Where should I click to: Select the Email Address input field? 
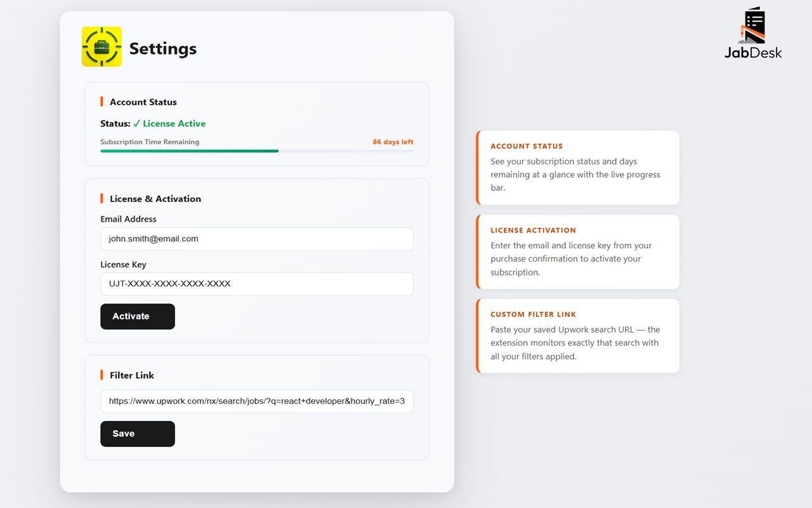257,239
